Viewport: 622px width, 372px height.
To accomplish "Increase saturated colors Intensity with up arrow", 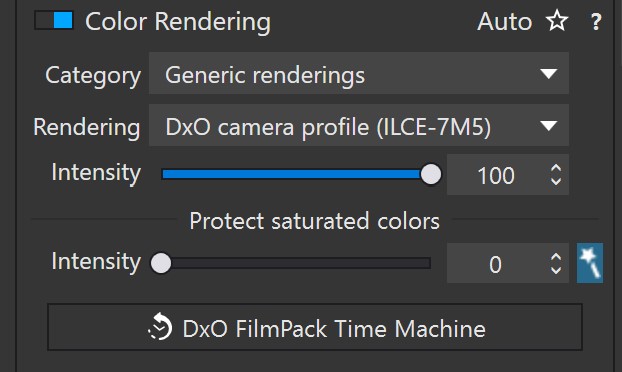I will pos(556,257).
